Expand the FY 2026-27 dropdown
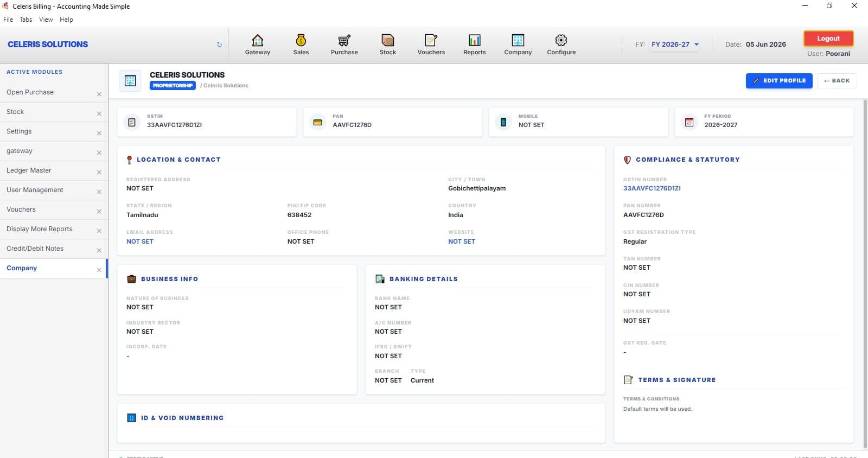The image size is (868, 458). 675,44
